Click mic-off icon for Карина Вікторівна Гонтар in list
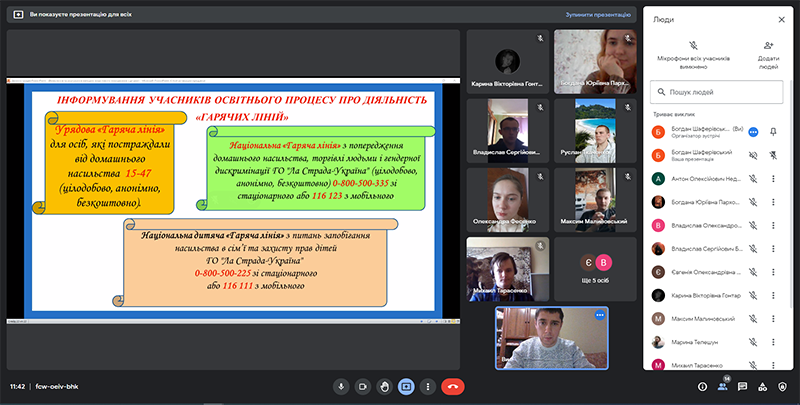Viewport: 800px width, 405px height. coord(753,295)
